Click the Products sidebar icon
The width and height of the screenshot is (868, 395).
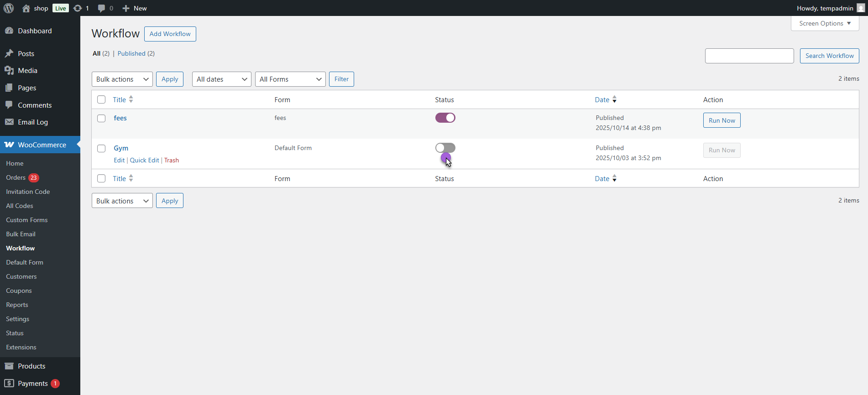[x=9, y=366]
